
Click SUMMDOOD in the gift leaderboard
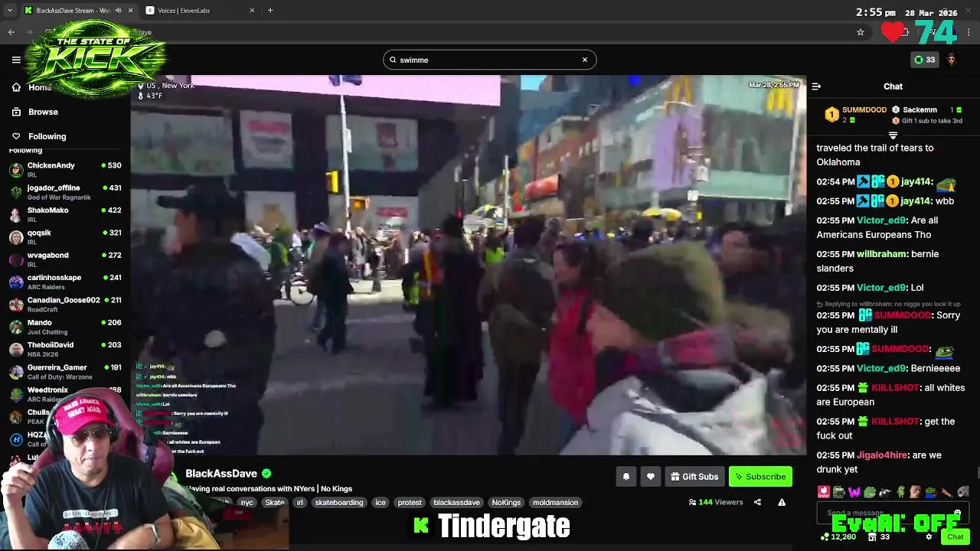(864, 110)
